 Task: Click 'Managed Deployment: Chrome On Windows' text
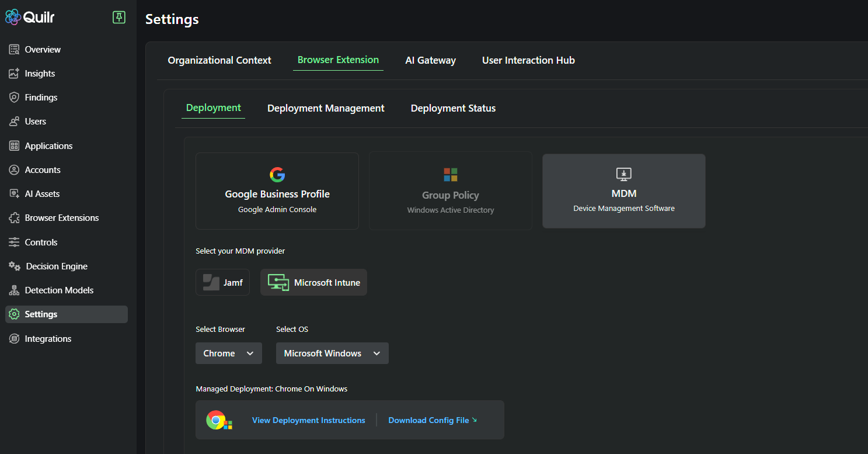pyautogui.click(x=271, y=389)
